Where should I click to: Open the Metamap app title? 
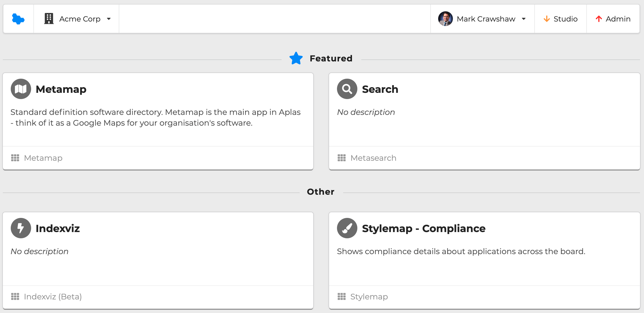(61, 89)
